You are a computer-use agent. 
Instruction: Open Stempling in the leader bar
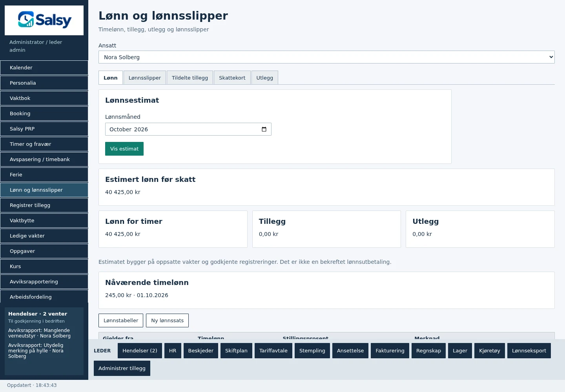pos(312,351)
